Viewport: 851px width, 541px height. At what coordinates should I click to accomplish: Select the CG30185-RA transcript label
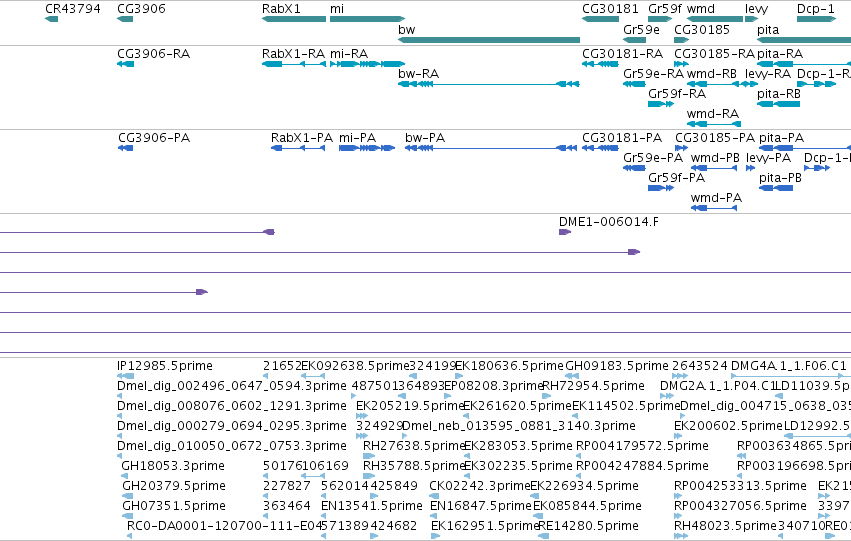(714, 54)
